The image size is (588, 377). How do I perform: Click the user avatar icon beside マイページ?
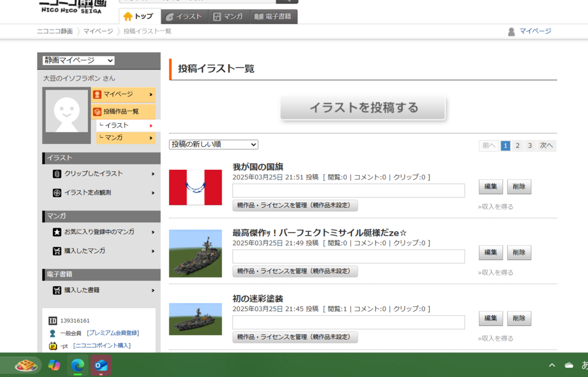click(x=511, y=32)
